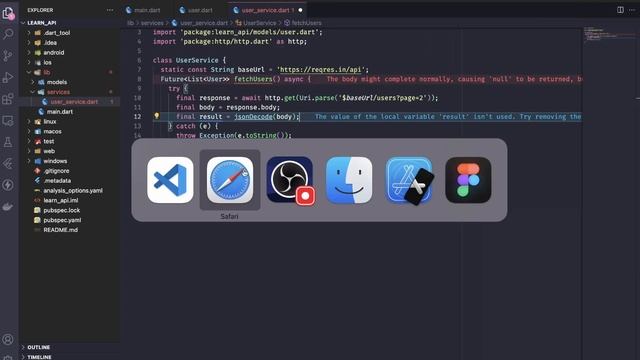Open the Search view in activity bar
The image size is (640, 360).
point(8,34)
